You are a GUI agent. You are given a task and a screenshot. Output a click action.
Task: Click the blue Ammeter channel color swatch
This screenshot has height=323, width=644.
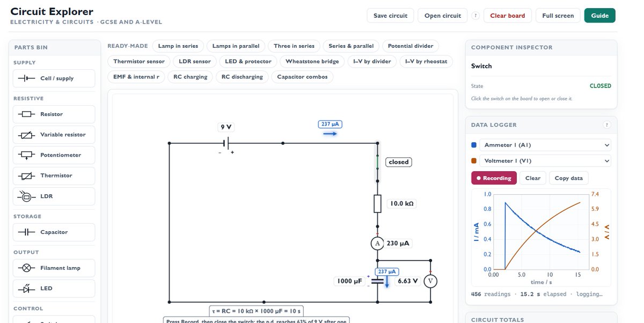click(474, 145)
